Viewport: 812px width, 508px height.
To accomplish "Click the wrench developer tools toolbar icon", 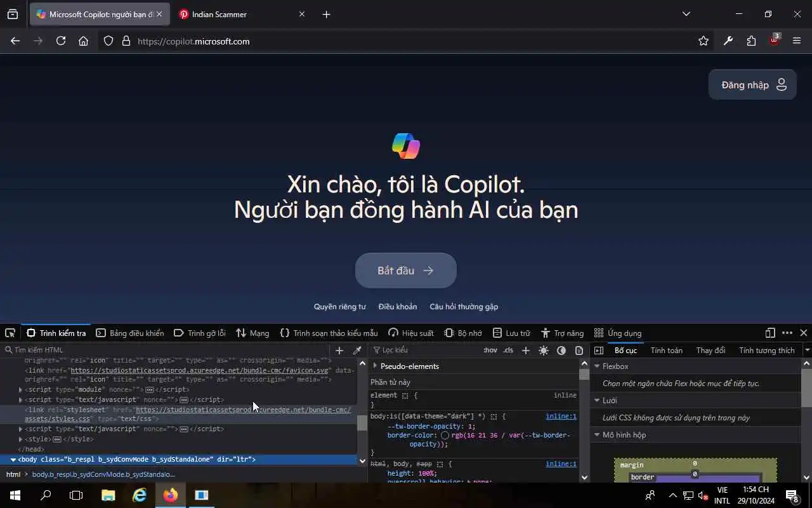I will (728, 41).
